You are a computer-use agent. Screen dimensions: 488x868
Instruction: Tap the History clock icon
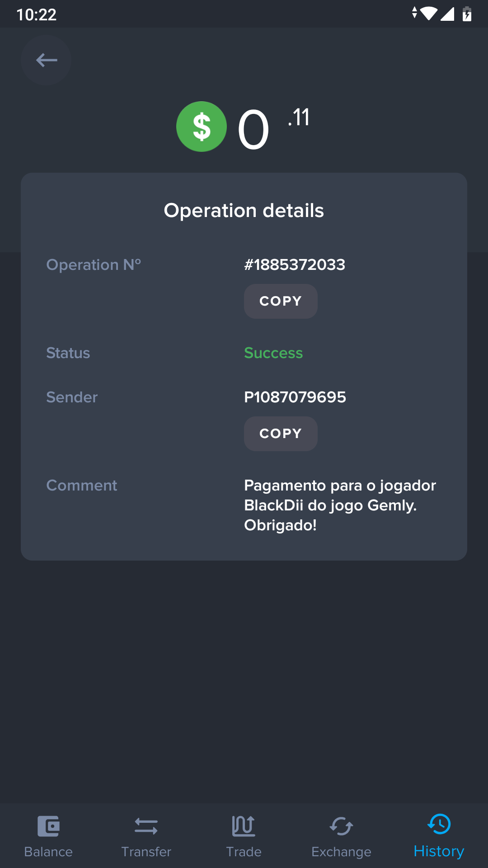(x=439, y=824)
